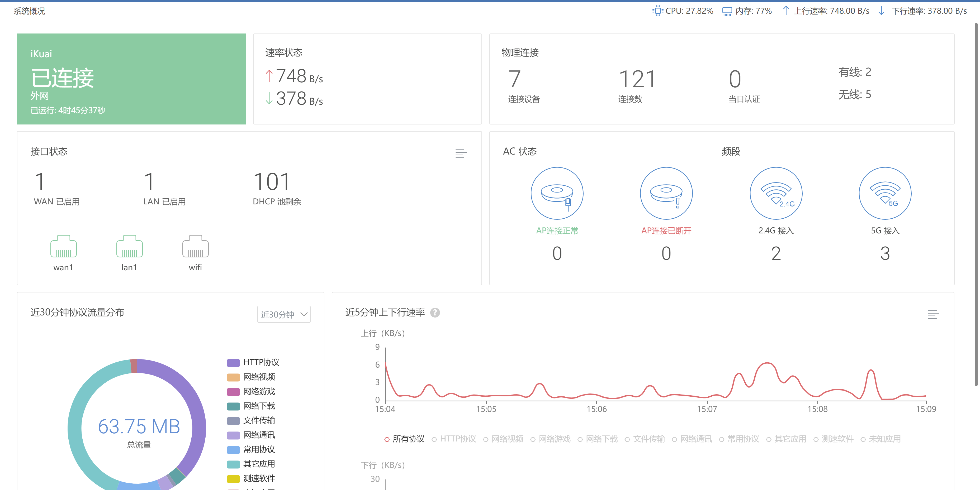Click the 63.75 MB total traffic value
The height and width of the screenshot is (490, 980).
pos(139,426)
